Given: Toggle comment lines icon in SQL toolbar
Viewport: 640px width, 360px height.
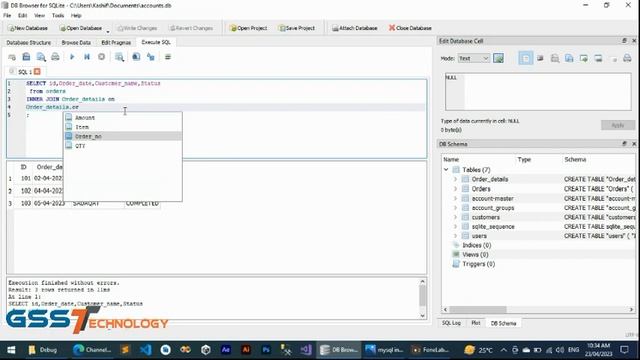Looking at the screenshot, I should click(x=167, y=57).
